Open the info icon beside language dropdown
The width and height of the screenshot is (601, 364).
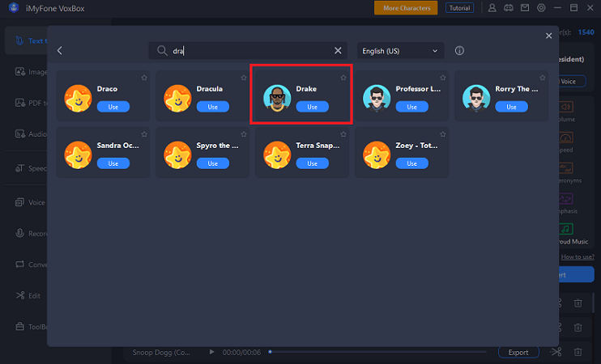pos(459,50)
